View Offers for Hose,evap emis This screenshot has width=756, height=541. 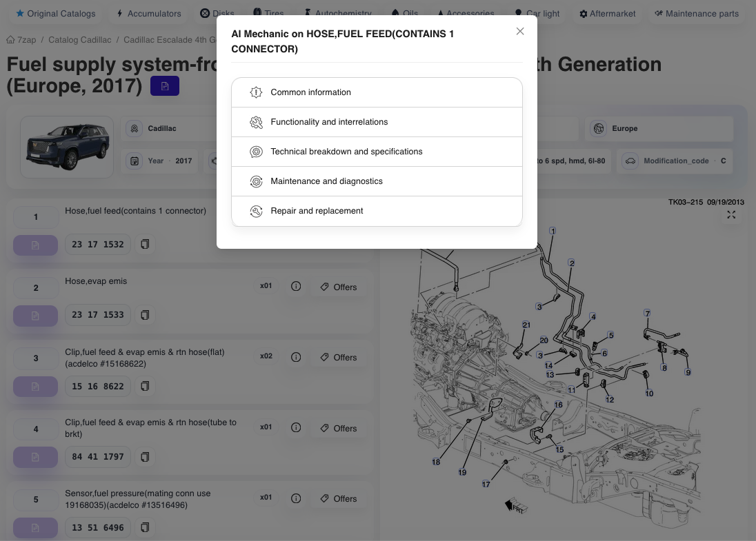pos(339,287)
